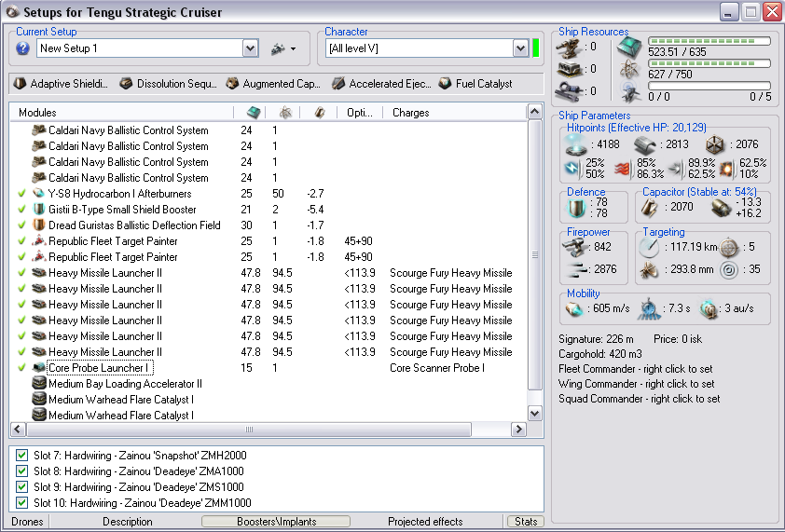Switch to the Projected effects tab

point(425,522)
